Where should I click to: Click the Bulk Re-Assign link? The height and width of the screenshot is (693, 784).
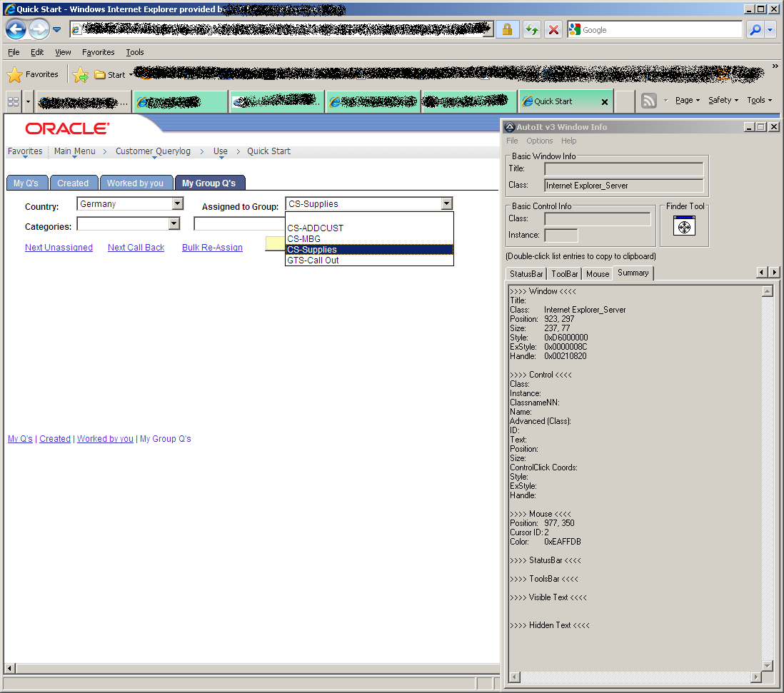pos(212,248)
